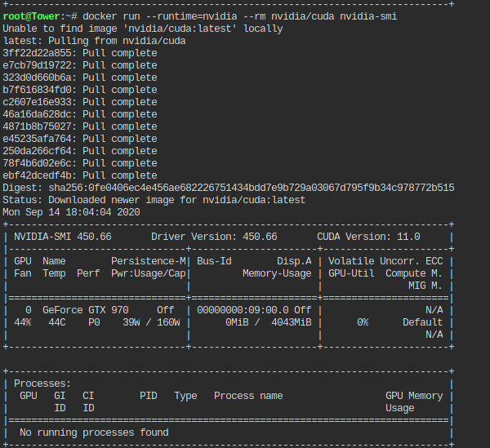Viewport: 490px width, 448px height.
Task: Click the 'Type' column header
Action: pyautogui.click(x=185, y=396)
